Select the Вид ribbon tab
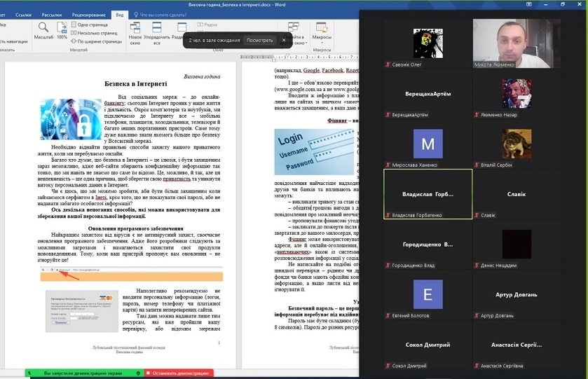 tap(120, 15)
